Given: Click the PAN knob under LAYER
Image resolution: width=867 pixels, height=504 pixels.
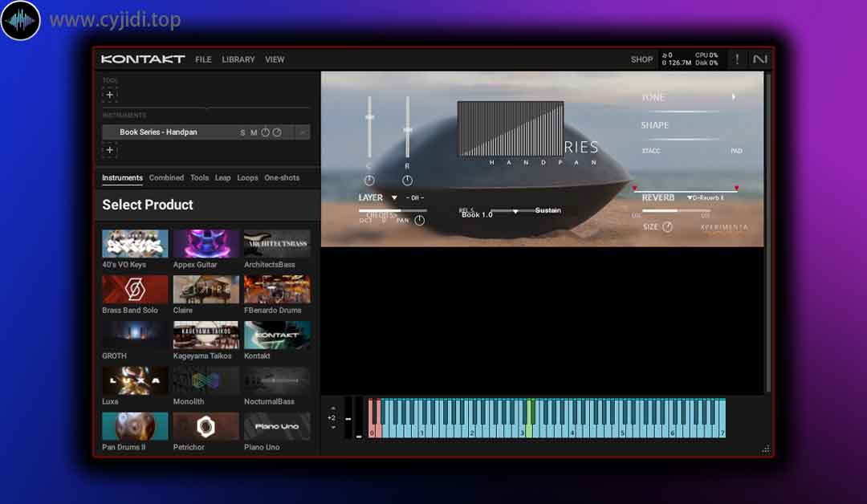Looking at the screenshot, I should click(x=420, y=221).
